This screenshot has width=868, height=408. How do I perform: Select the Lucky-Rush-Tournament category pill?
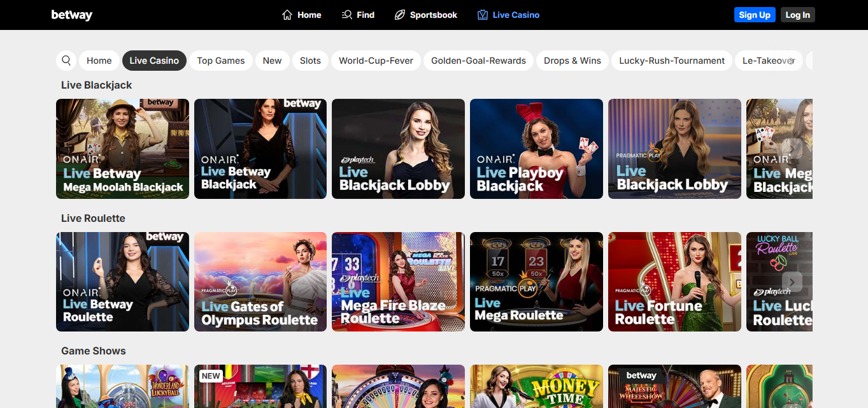[x=672, y=61]
